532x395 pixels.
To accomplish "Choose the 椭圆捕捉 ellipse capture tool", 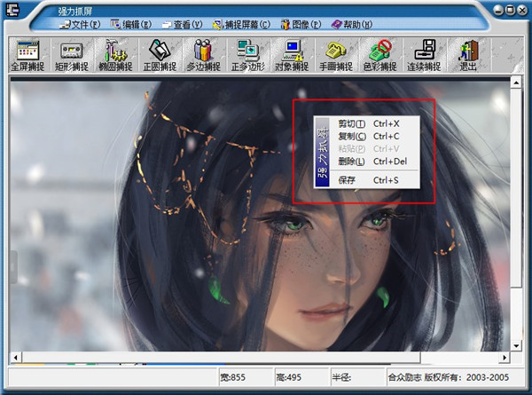I will tap(116, 54).
